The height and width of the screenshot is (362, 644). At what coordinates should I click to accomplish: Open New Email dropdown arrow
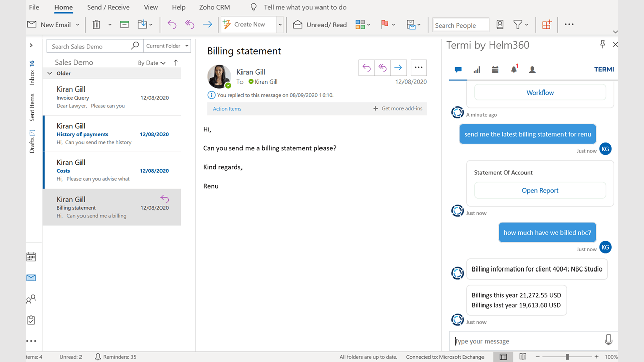[x=77, y=25]
